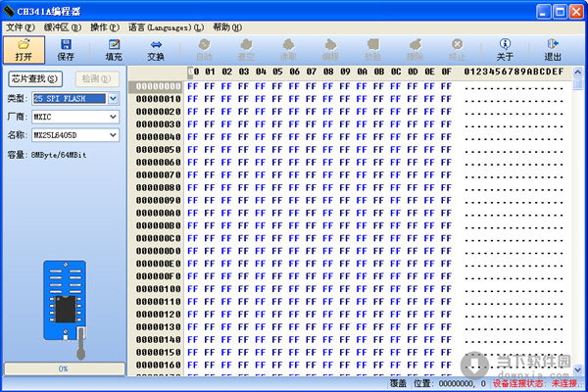The width and height of the screenshot is (588, 392).
Task: Click the 0123456789ABCDEF ASCII column header
Action: [x=514, y=72]
